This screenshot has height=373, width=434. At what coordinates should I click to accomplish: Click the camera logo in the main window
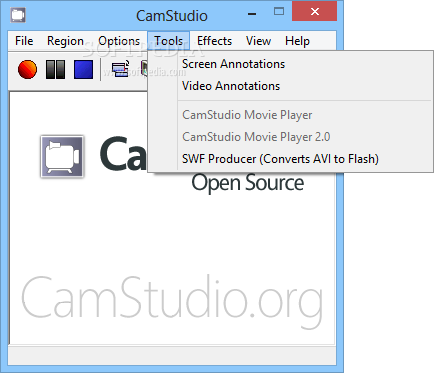tap(62, 156)
